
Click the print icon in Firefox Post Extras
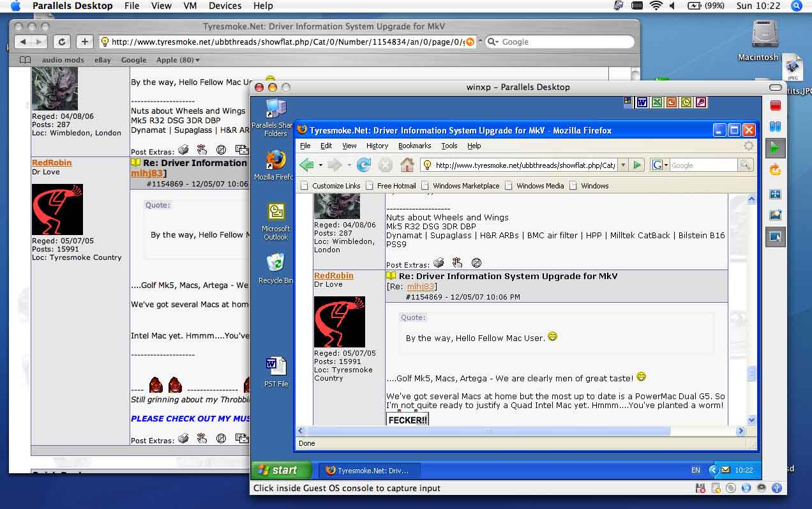439,262
